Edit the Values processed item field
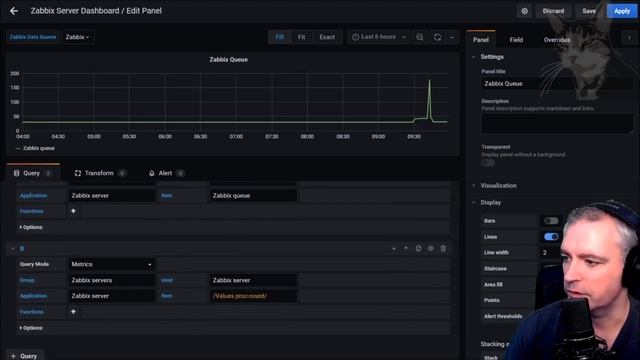The width and height of the screenshot is (640, 360). [253, 296]
